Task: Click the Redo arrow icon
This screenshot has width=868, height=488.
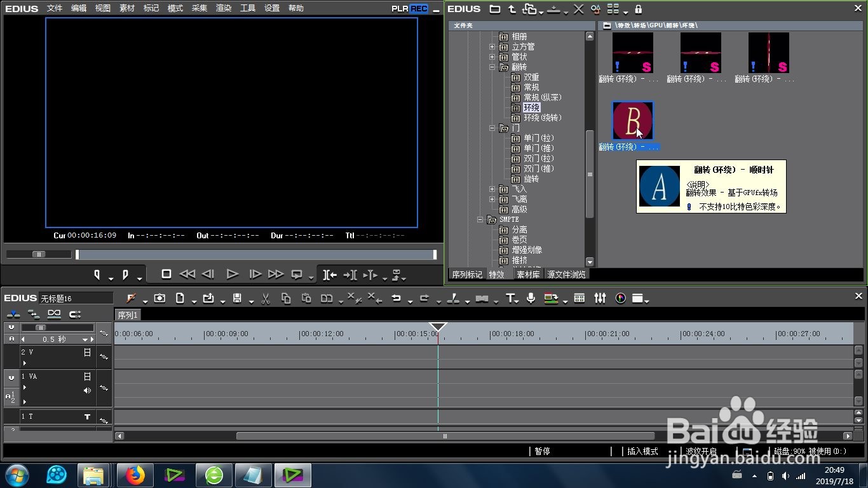Action: 424,298
